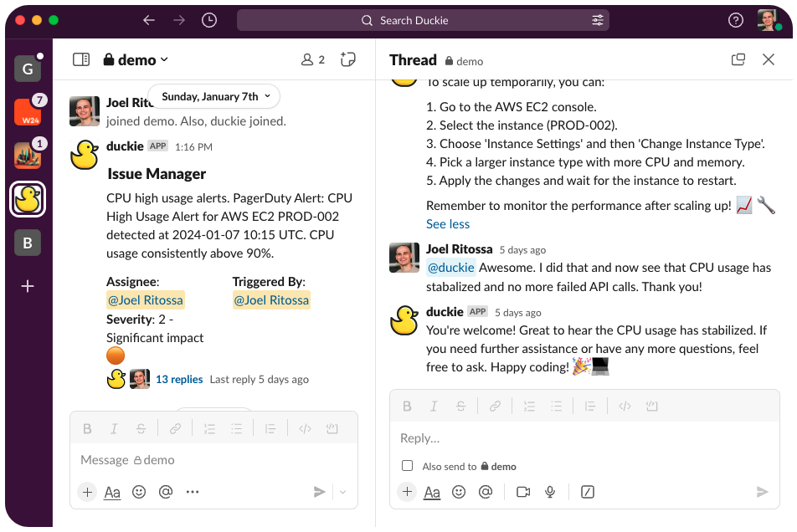Open emoji picker in channel composer

point(139,492)
